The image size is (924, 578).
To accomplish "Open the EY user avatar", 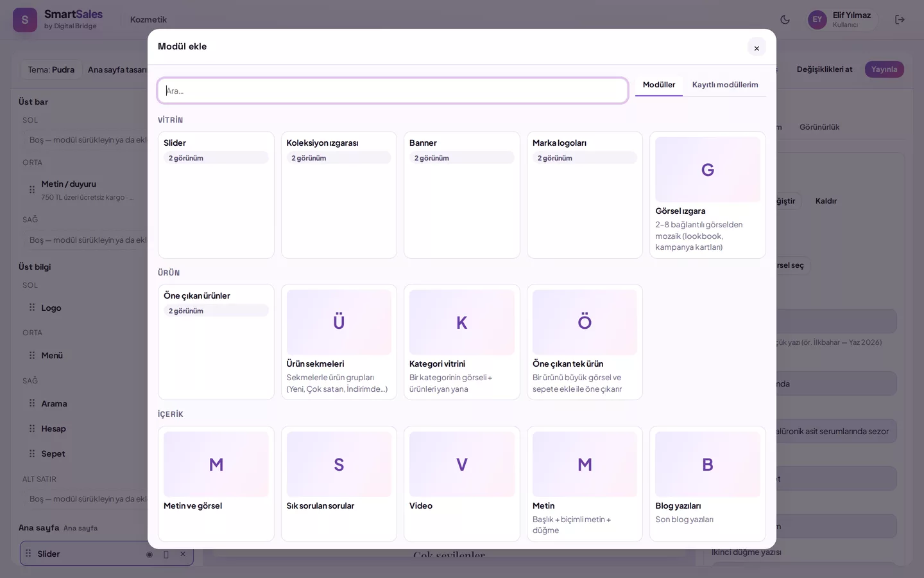I will coord(817,19).
